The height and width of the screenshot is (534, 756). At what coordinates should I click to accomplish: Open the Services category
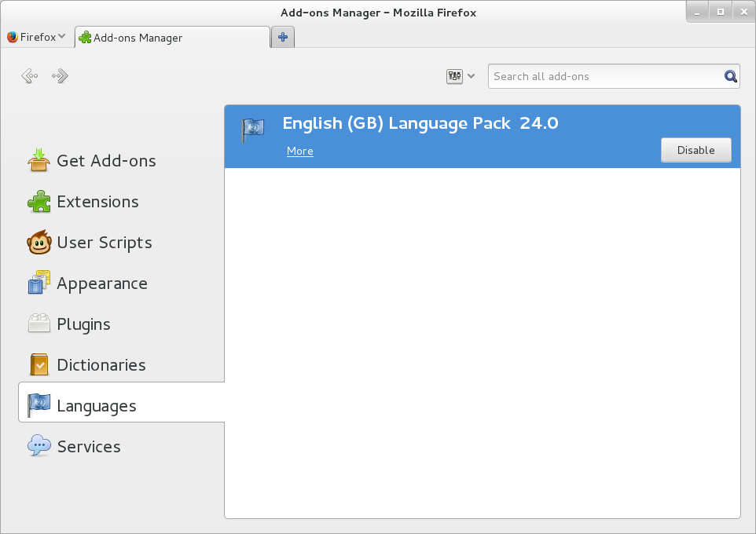point(122,447)
